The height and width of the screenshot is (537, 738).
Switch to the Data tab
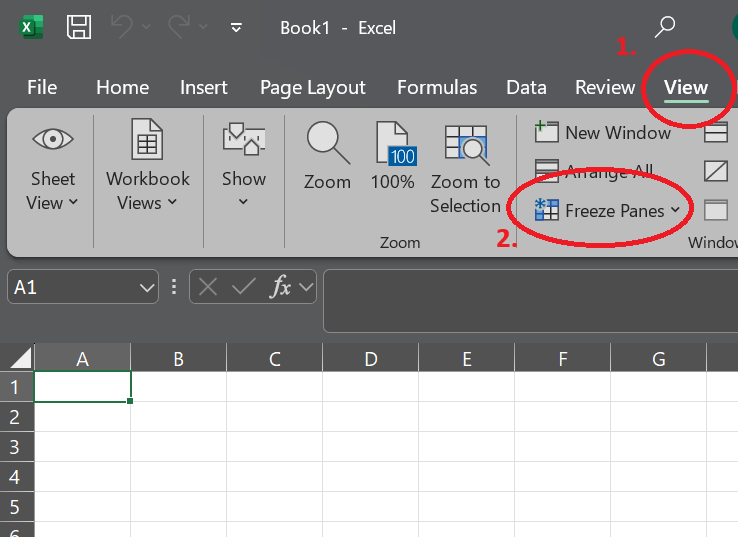pyautogui.click(x=526, y=88)
